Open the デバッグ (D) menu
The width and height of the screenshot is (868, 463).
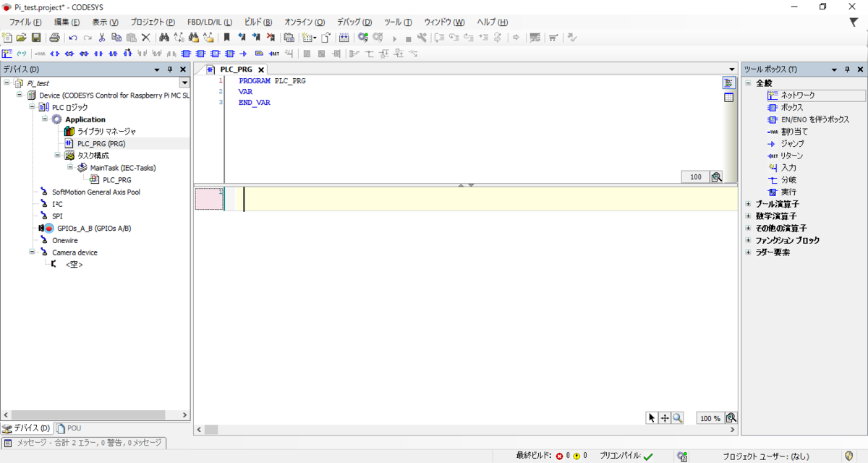(354, 22)
